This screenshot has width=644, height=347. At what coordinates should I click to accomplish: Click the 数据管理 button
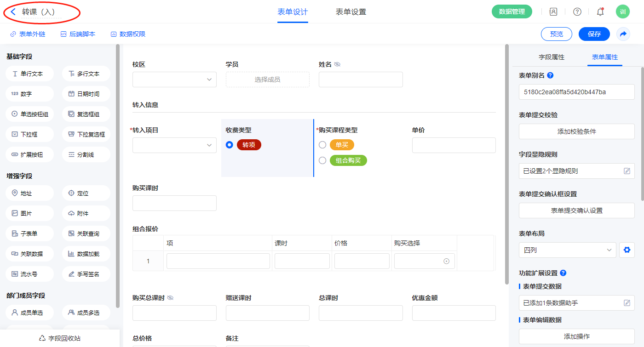point(512,12)
